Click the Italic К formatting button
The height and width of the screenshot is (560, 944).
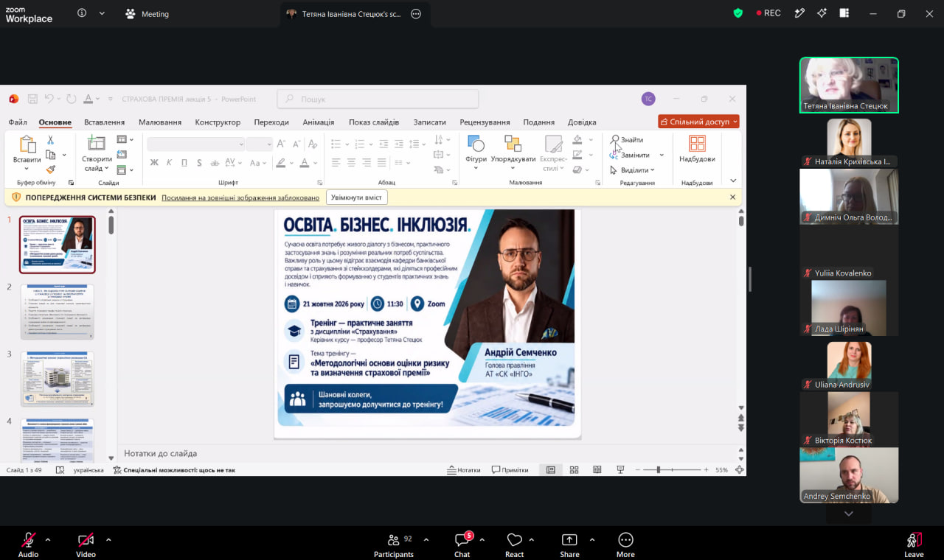[x=169, y=163]
